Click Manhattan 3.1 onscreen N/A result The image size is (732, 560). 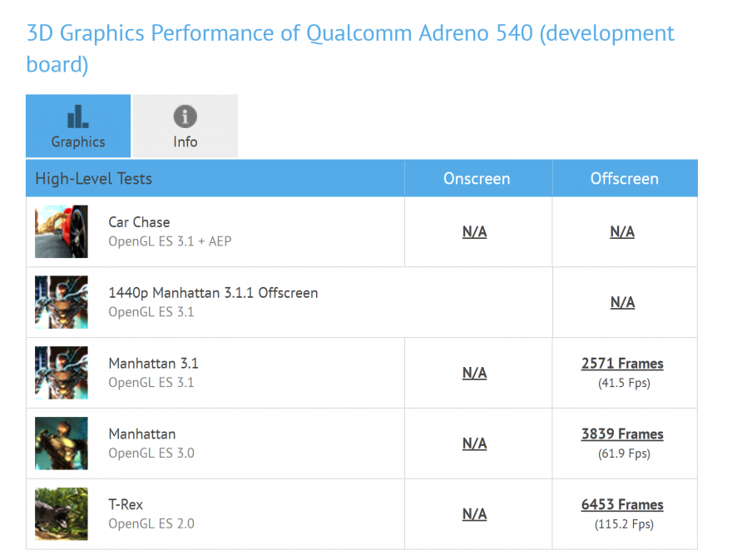tap(474, 373)
